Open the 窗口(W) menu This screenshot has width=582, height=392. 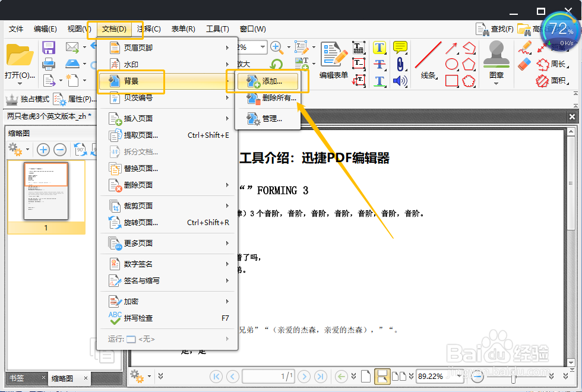coord(253,29)
